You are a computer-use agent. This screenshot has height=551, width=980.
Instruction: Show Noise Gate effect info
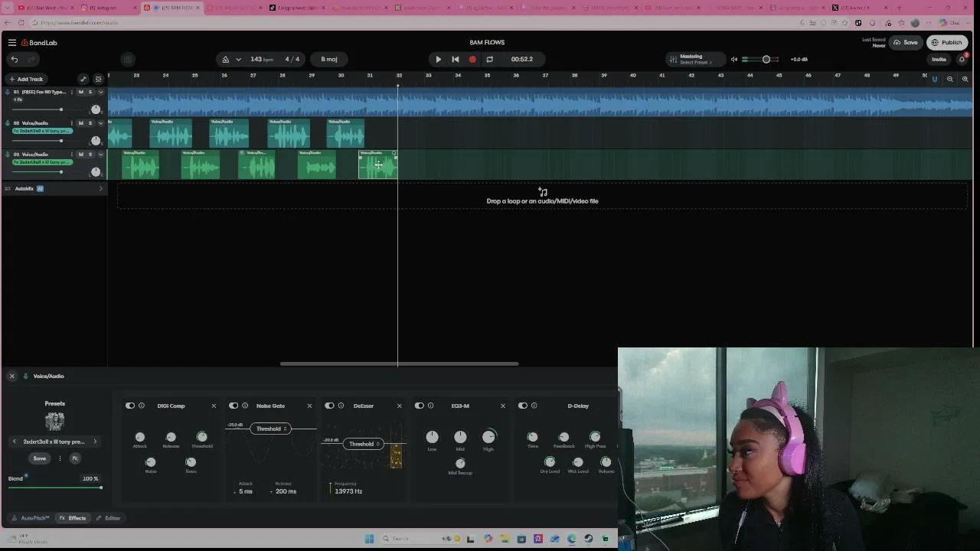click(245, 406)
